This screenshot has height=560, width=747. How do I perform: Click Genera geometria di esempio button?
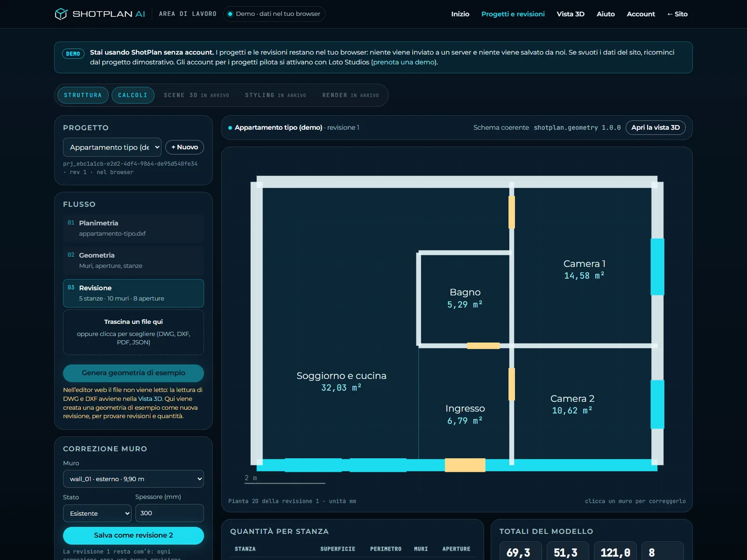coord(134,373)
